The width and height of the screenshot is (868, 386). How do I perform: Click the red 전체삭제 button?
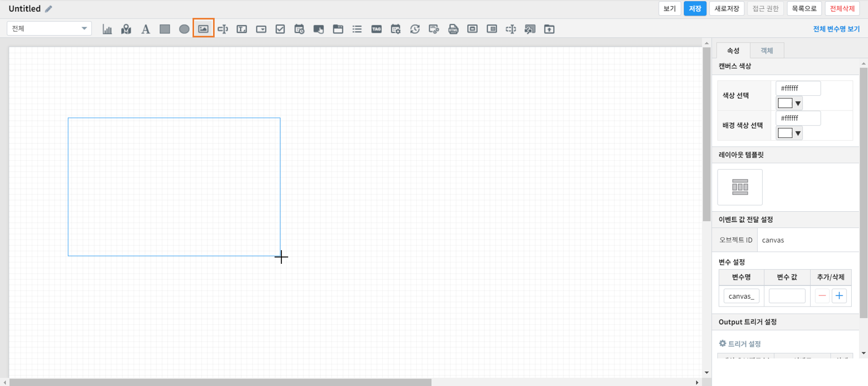(x=842, y=8)
